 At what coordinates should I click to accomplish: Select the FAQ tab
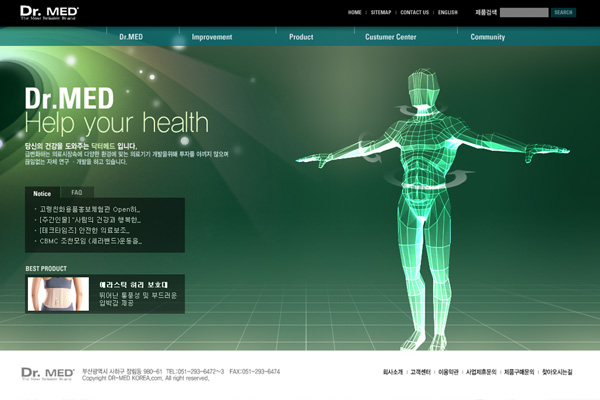(x=77, y=192)
